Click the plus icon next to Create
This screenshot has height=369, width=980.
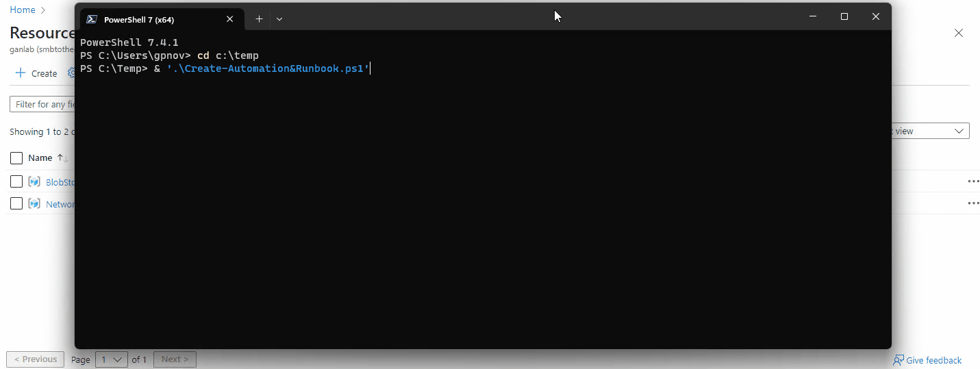21,73
